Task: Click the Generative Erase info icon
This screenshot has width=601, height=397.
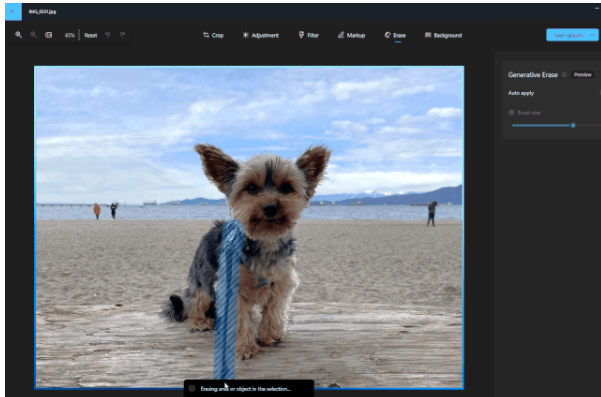Action: [x=564, y=75]
